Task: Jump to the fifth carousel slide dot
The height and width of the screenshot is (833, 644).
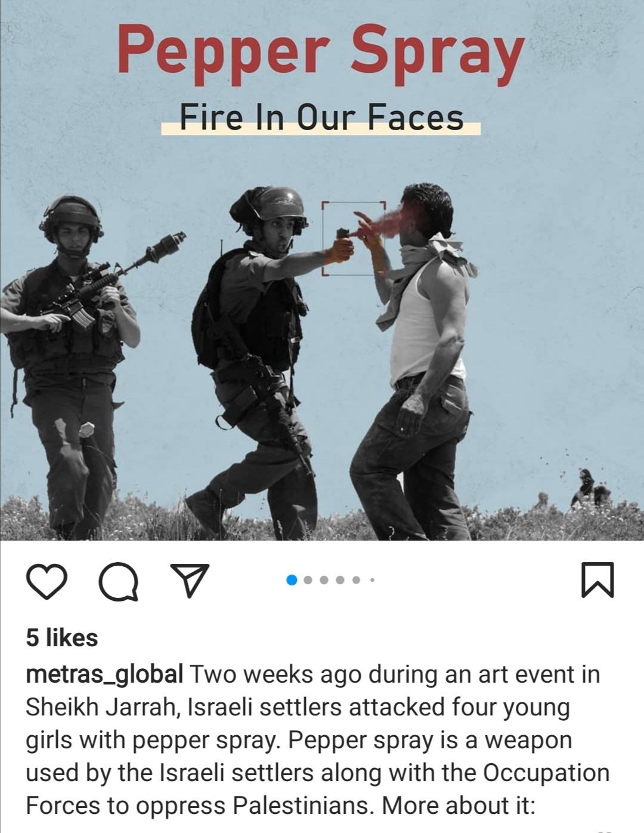Action: 356,579
